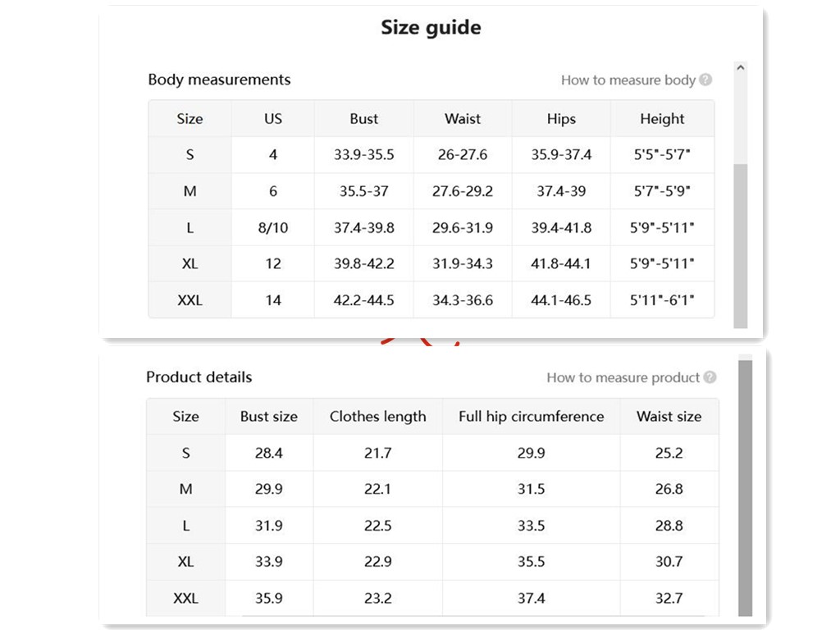Screen dimensions: 840x630
Task: Select size S row in Product details
Action: click(186, 453)
